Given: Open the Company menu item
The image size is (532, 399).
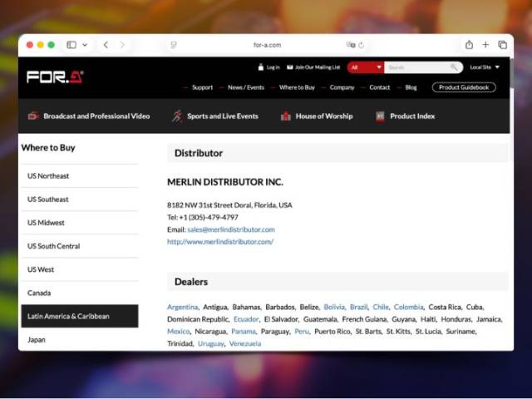Looking at the screenshot, I should (x=342, y=87).
